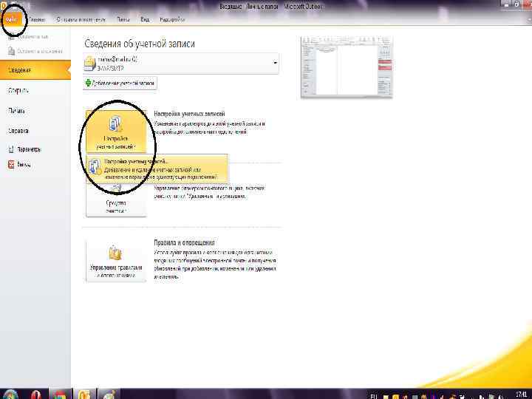Click the Outlook window preview thumbnail

[x=347, y=67]
